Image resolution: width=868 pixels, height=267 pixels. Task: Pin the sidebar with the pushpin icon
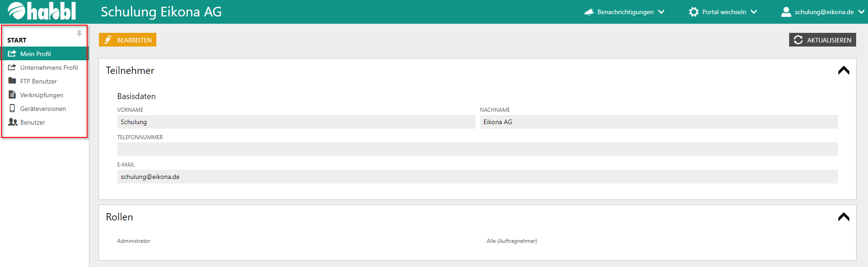pyautogui.click(x=79, y=33)
